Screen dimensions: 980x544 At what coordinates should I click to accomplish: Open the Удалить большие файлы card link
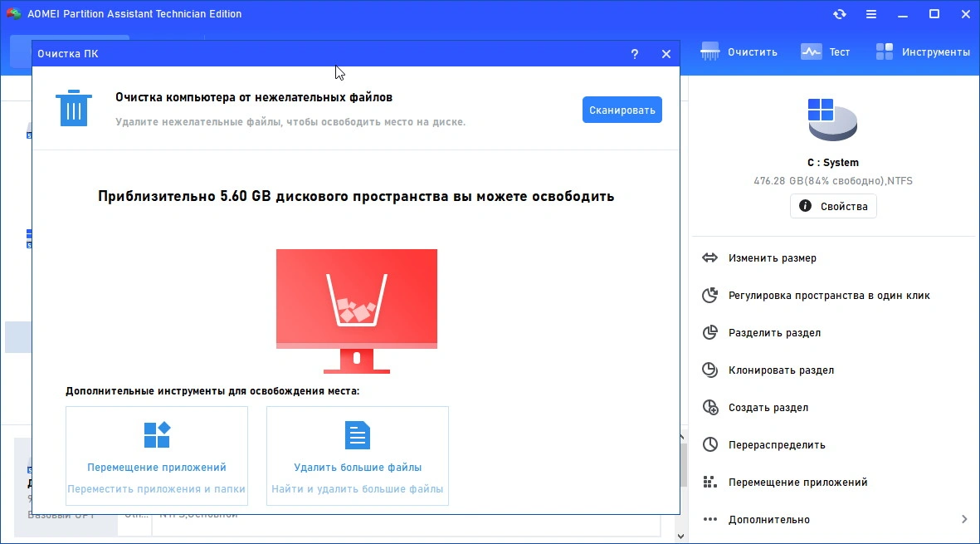click(x=358, y=467)
